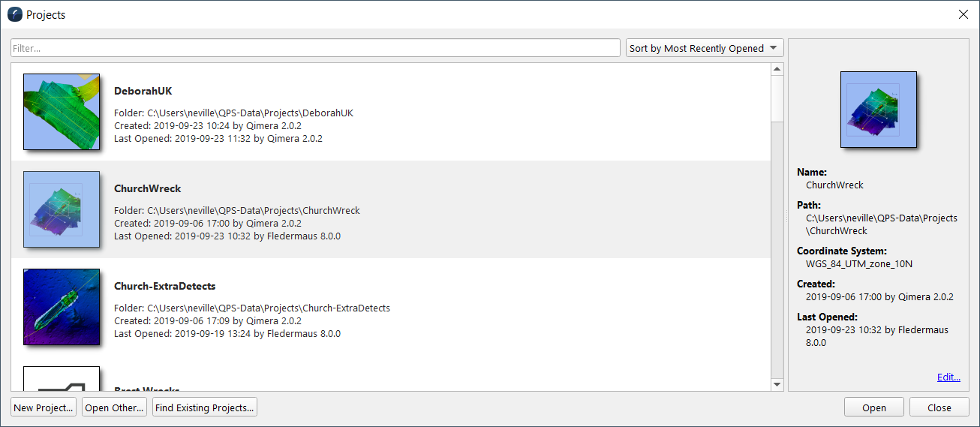Select the Church-ExtraDetects project entry title
Viewport: 980px width, 427px height.
click(x=164, y=286)
